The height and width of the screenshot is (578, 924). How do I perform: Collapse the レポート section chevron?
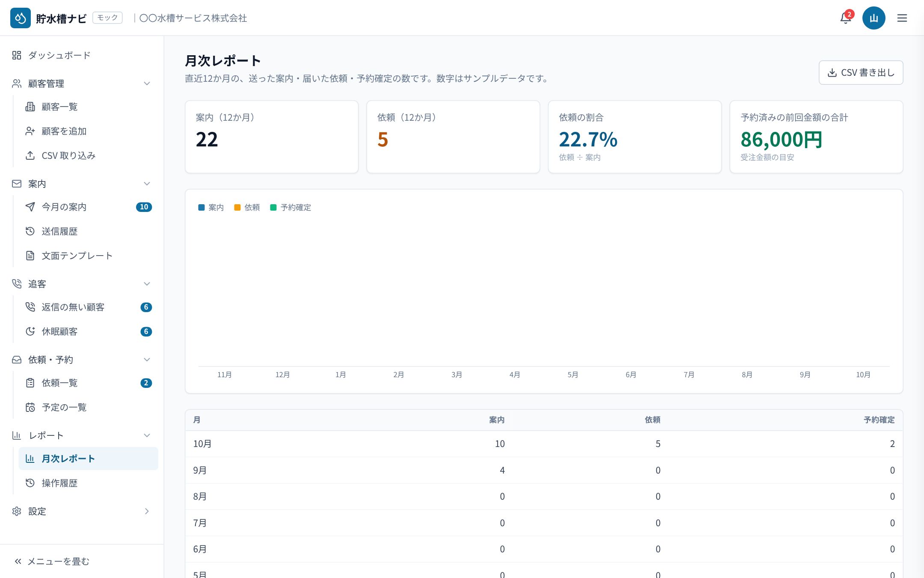[147, 435]
